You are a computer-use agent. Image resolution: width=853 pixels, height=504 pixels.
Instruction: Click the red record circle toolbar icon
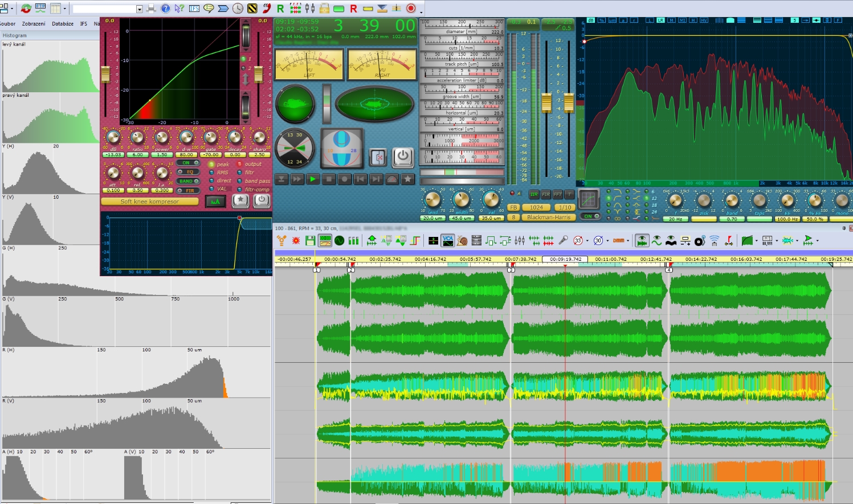coord(410,9)
